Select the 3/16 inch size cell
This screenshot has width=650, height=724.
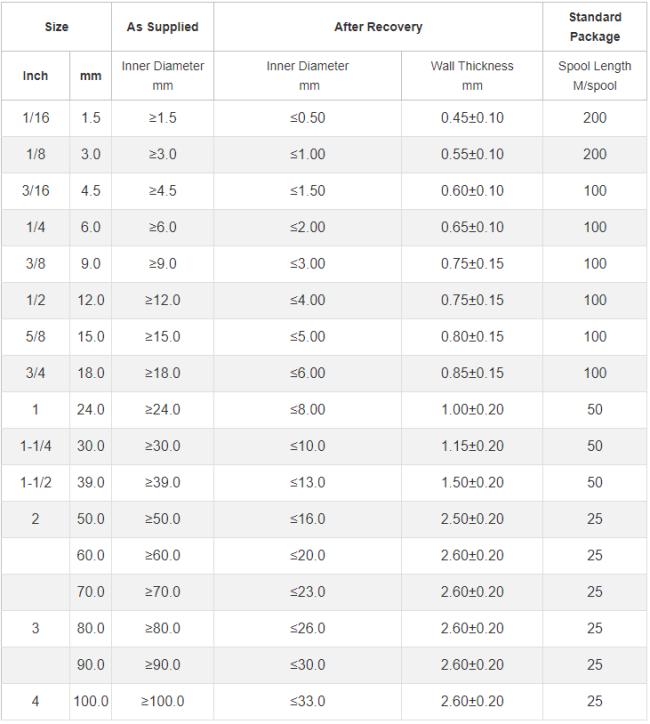pos(36,191)
